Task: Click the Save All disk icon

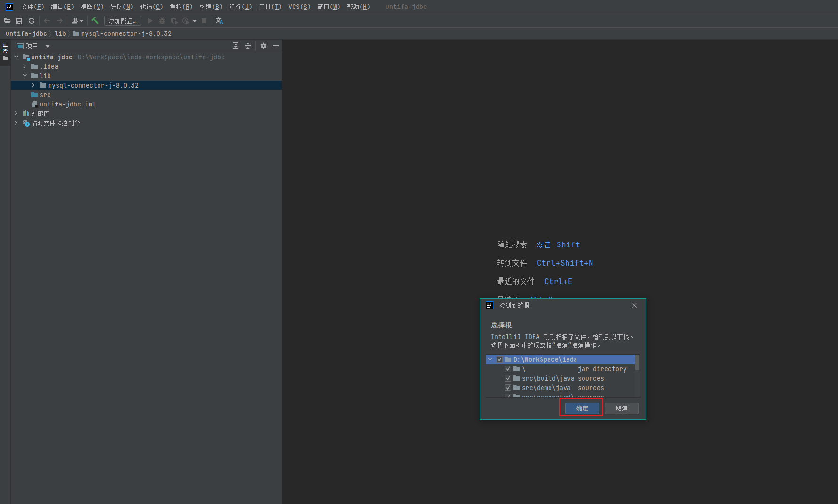Action: (19, 21)
